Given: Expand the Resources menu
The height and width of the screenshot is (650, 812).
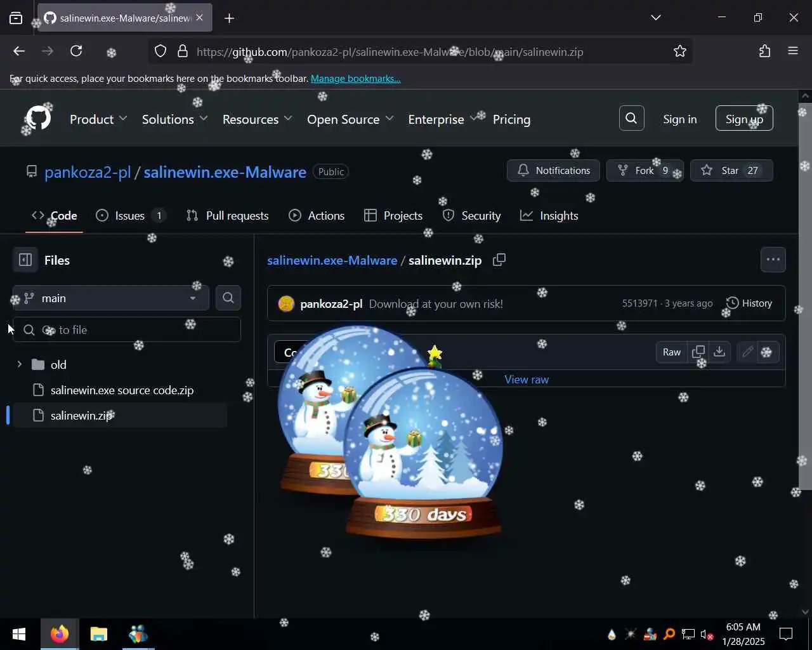Looking at the screenshot, I should (x=257, y=119).
